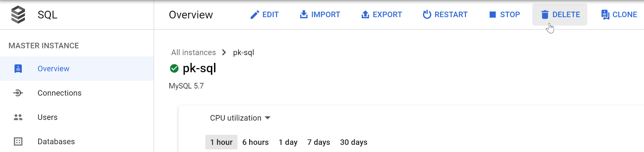Select the 7 days time range
644x152 pixels.
click(319, 142)
